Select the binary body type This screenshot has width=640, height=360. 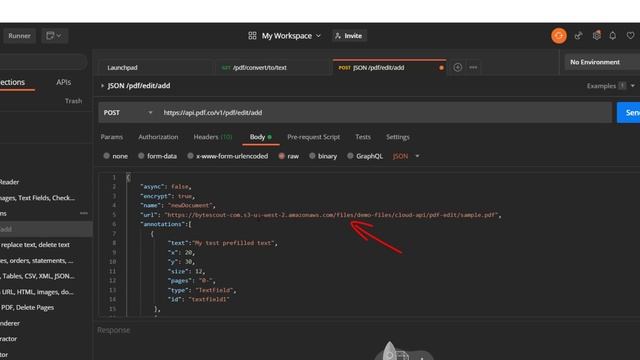tap(323, 156)
